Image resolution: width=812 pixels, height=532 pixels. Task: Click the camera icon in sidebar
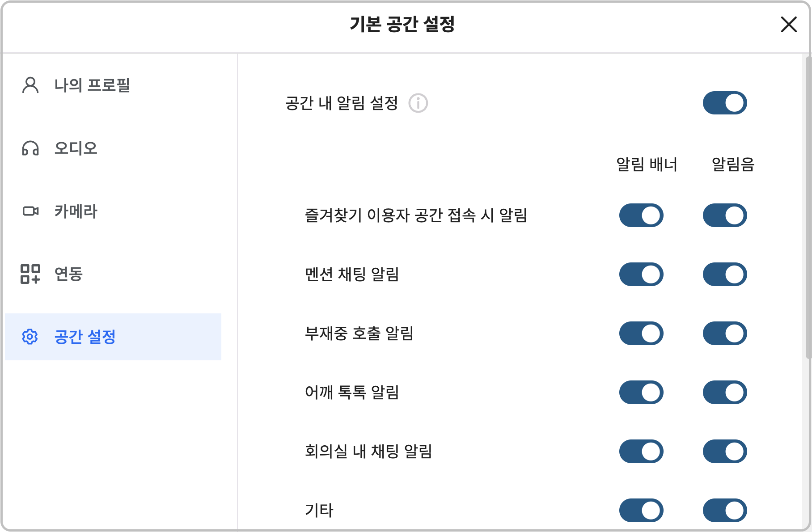(30, 211)
